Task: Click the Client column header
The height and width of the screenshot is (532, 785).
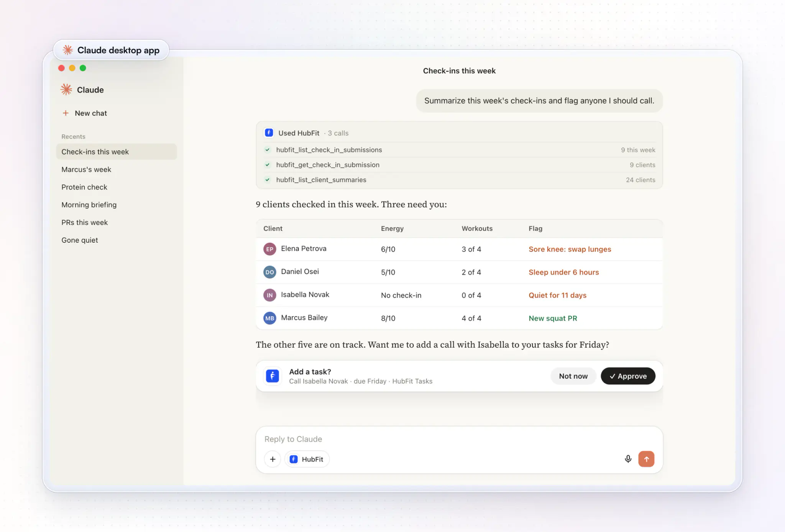Action: coord(273,228)
